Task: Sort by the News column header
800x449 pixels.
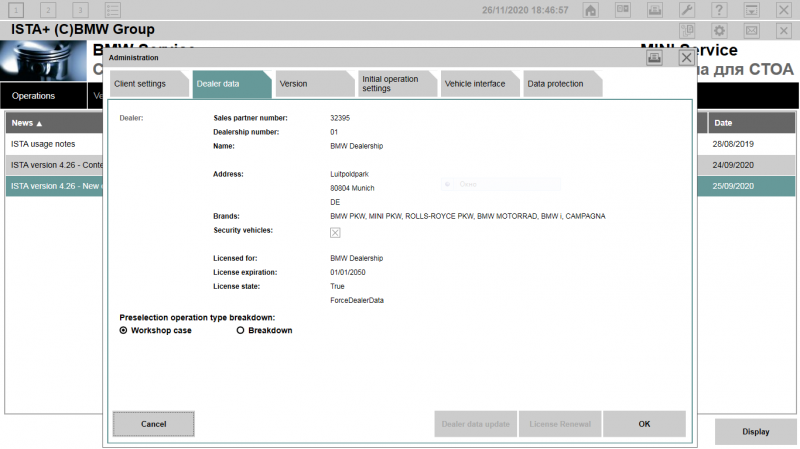Action: point(55,123)
